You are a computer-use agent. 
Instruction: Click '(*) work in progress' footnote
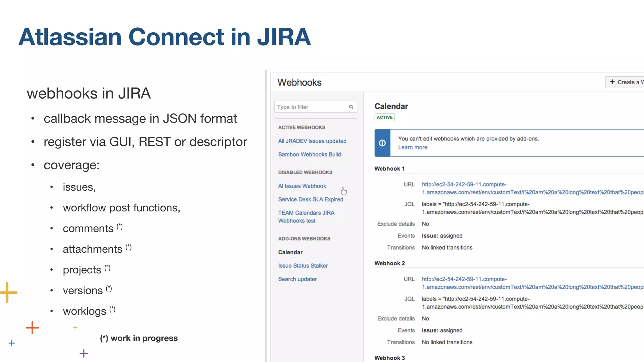point(139,338)
